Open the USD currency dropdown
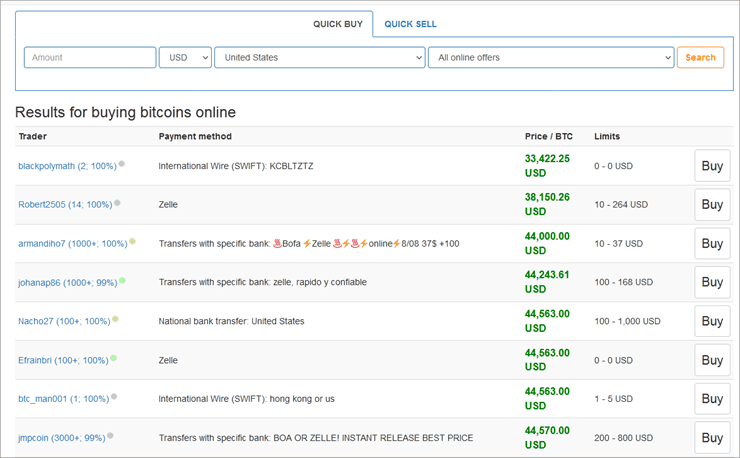This screenshot has height=458, width=740. click(185, 58)
